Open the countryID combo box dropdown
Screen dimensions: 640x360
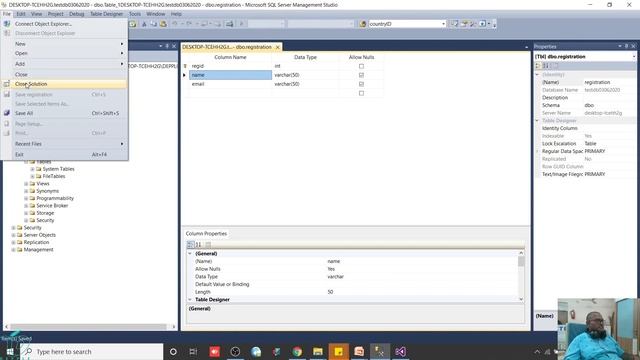pos(443,24)
